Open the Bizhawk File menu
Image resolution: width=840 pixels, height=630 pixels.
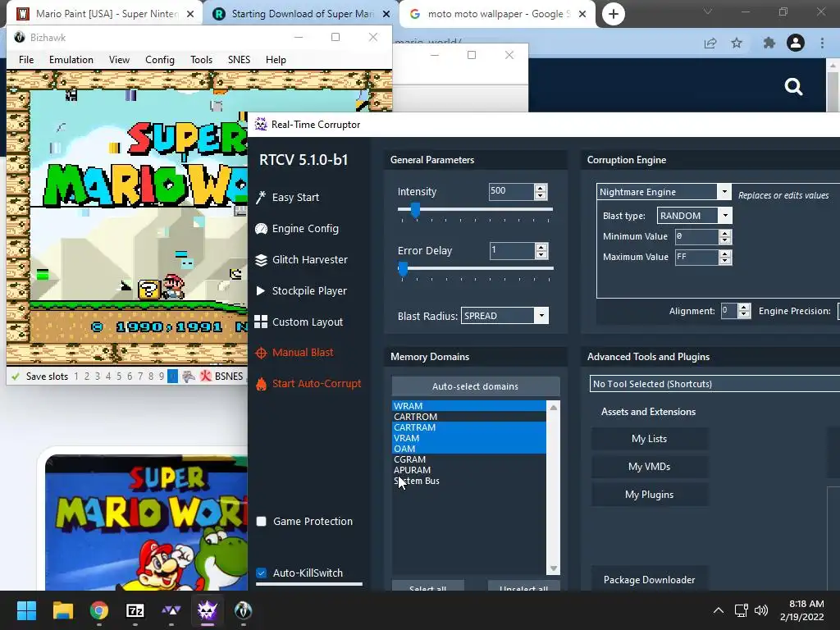pos(26,59)
